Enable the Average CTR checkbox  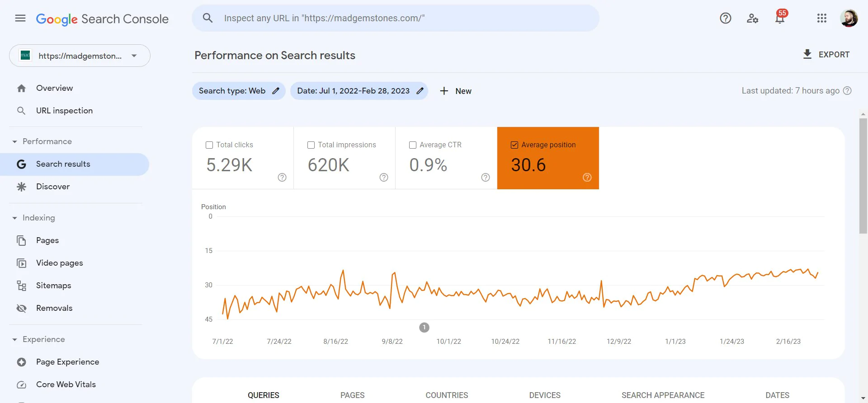point(413,145)
